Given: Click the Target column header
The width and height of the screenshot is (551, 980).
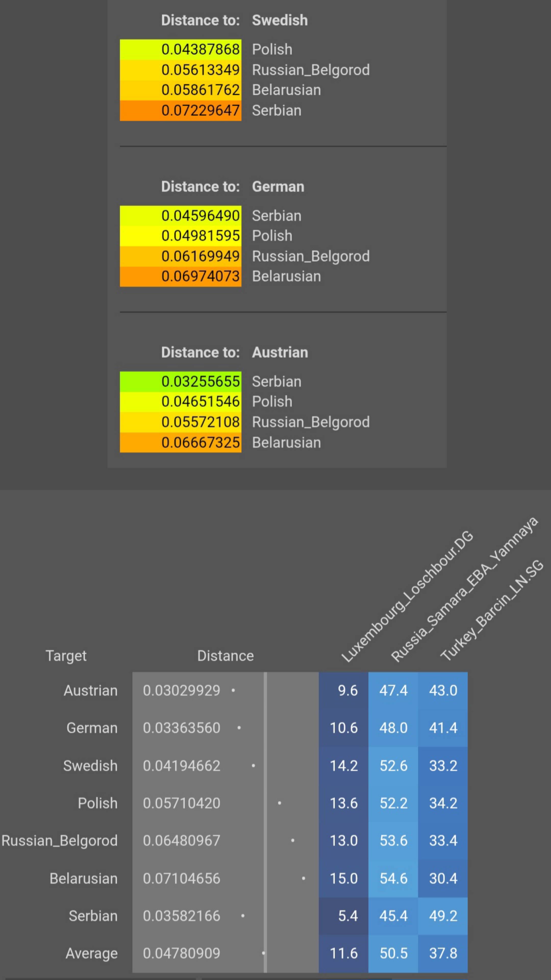Looking at the screenshot, I should coord(66,656).
